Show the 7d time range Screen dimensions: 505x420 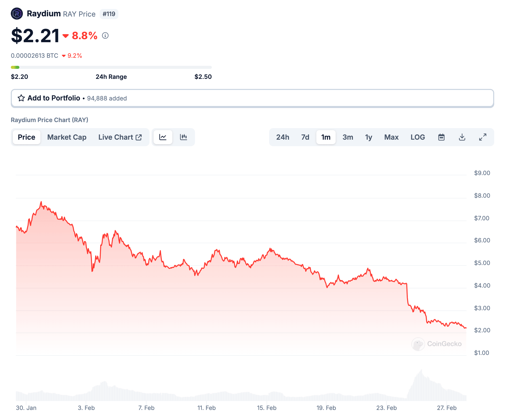(x=305, y=137)
